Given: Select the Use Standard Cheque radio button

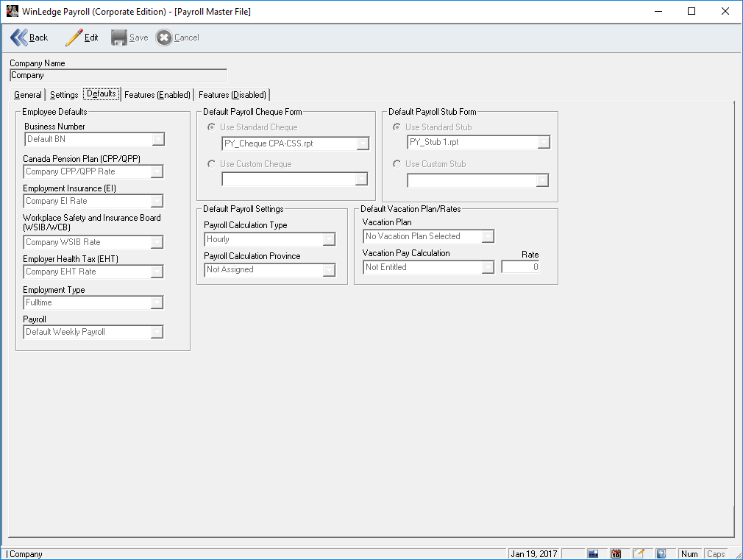Looking at the screenshot, I should tap(212, 127).
